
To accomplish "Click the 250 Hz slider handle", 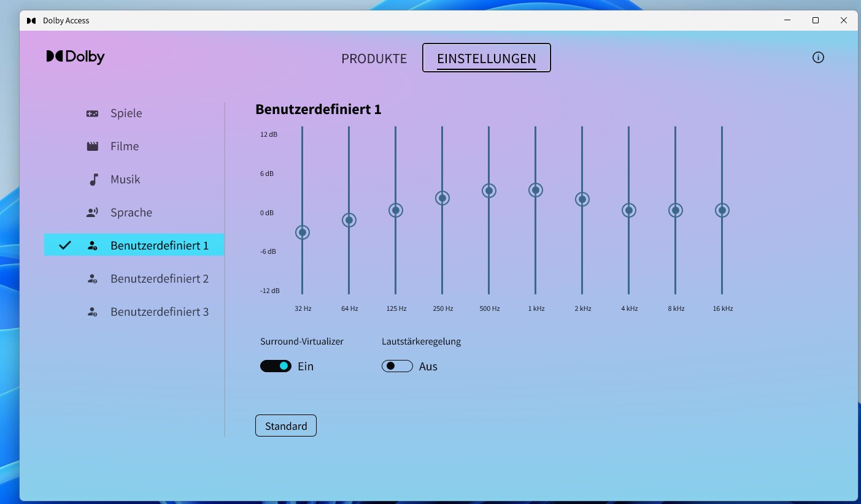I will tap(442, 198).
